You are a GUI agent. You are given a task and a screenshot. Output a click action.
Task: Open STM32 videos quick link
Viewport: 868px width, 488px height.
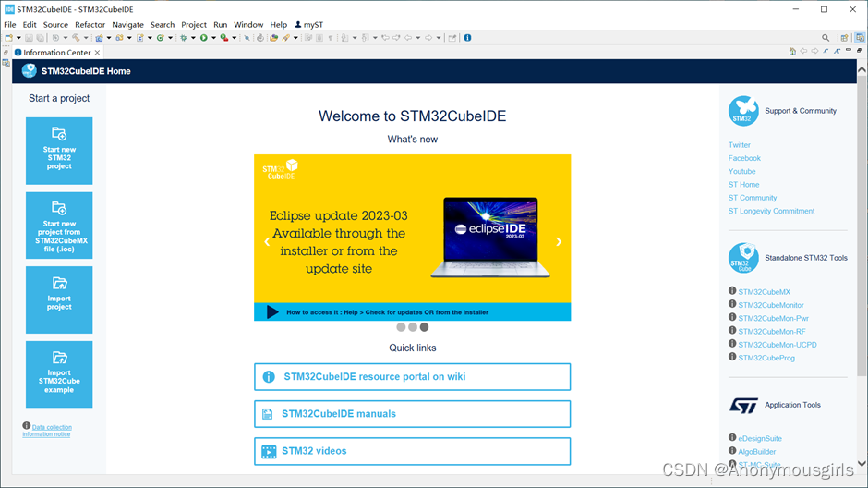[x=413, y=451]
